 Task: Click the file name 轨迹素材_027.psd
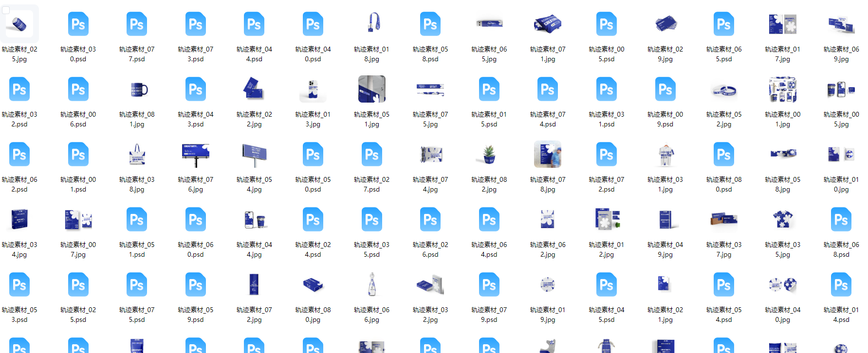pyautogui.click(x=372, y=184)
